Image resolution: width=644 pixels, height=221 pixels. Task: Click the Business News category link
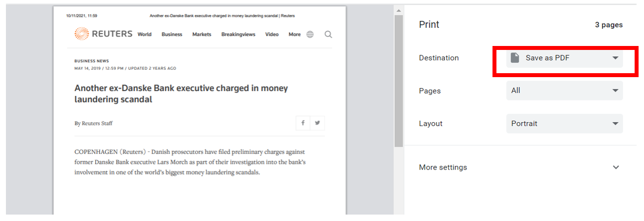pyautogui.click(x=92, y=61)
